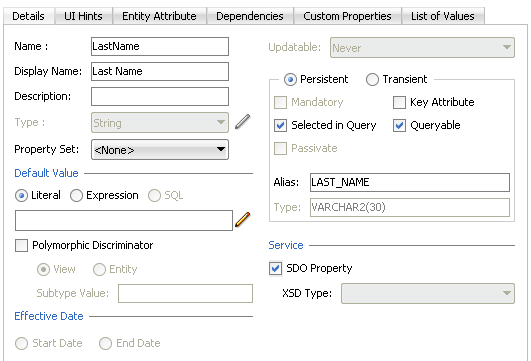
Task: Click the XSD Type label
Action: [x=307, y=293]
